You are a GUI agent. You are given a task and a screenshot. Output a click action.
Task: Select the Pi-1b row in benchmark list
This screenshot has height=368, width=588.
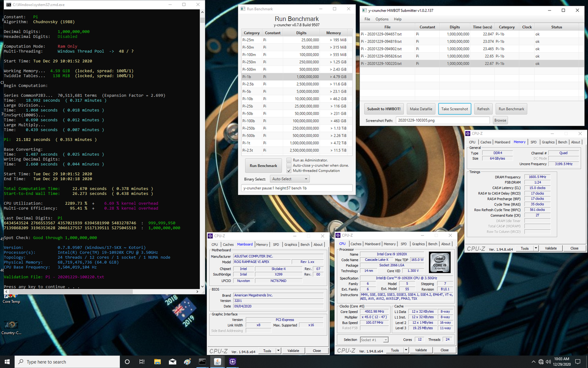[297, 77]
